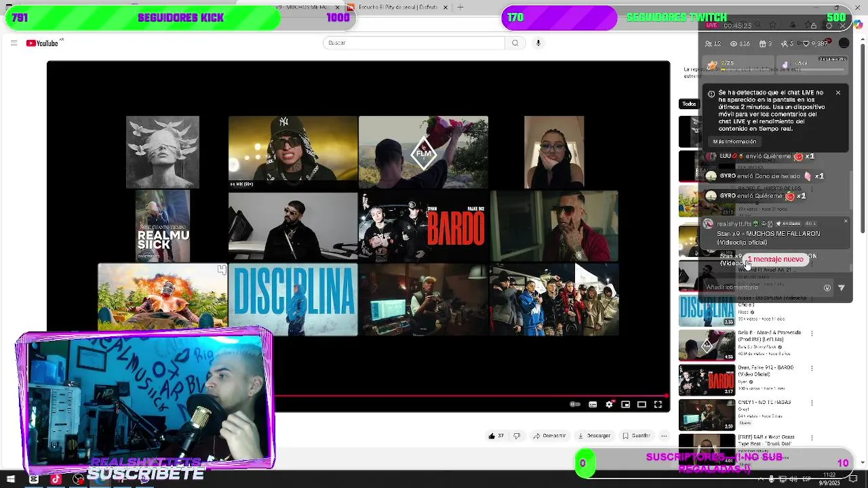Select the Todos filter chip
Image resolution: width=868 pixels, height=488 pixels.
coord(689,104)
